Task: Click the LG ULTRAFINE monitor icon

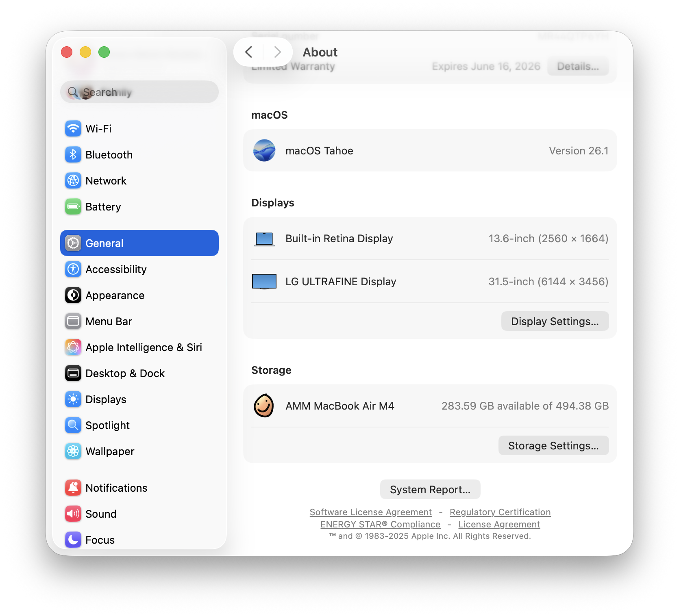Action: (x=264, y=281)
